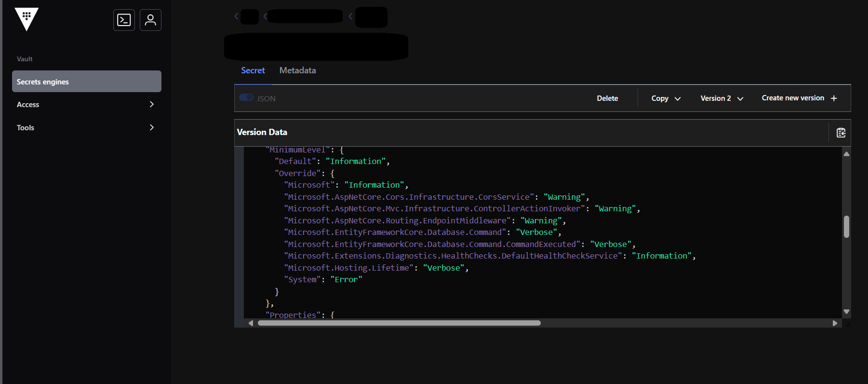Toggle the JSON view switch
The image size is (868, 384).
[246, 97]
